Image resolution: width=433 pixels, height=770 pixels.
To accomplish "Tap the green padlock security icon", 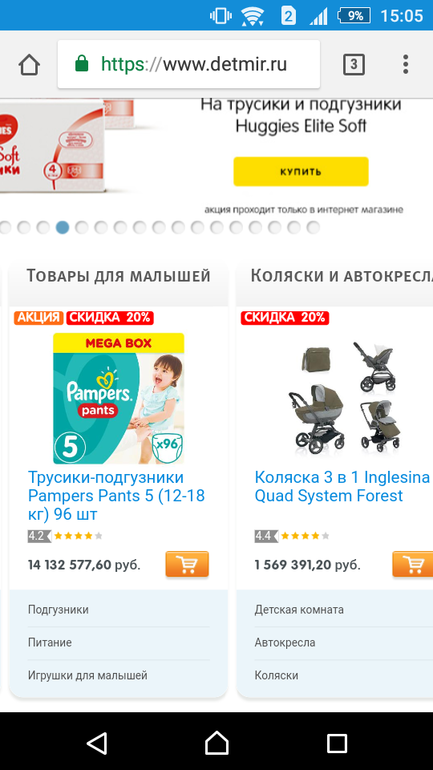I will pyautogui.click(x=81, y=64).
